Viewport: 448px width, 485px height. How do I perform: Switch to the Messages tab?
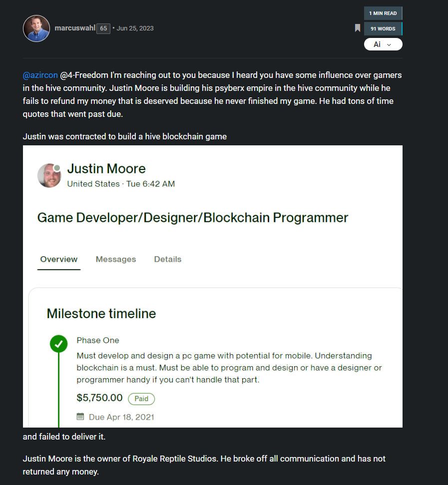coord(116,259)
